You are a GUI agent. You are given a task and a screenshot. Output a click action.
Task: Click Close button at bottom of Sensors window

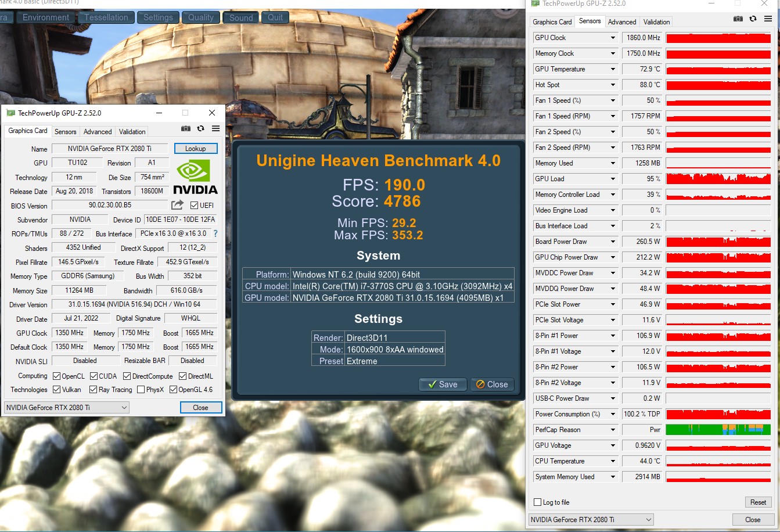tap(753, 520)
